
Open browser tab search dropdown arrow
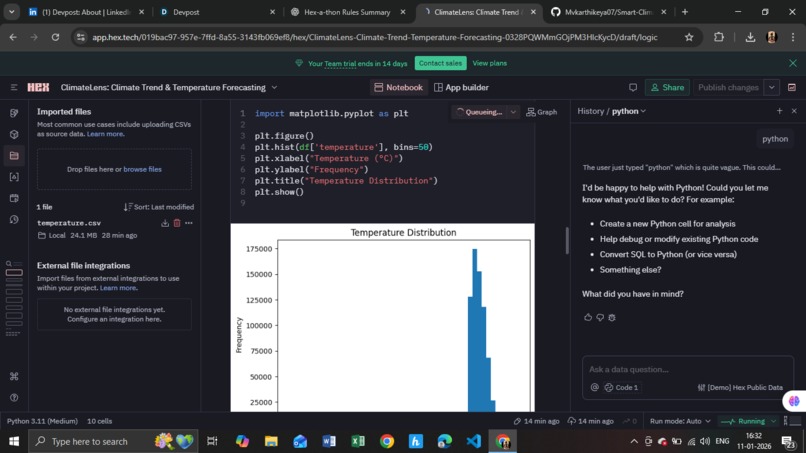coord(11,11)
